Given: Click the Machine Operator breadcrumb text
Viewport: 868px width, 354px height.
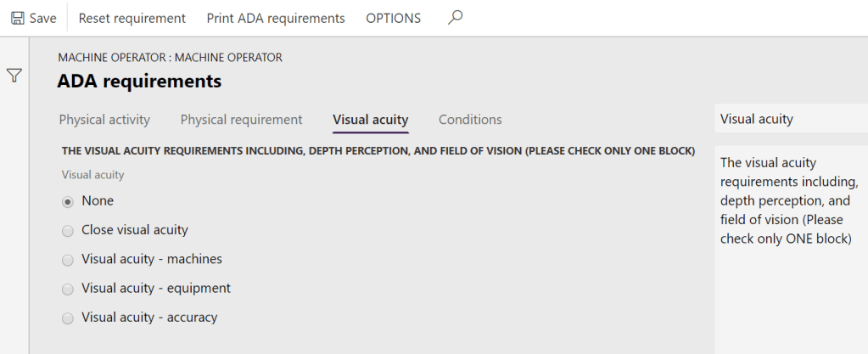Looking at the screenshot, I should tap(170, 58).
